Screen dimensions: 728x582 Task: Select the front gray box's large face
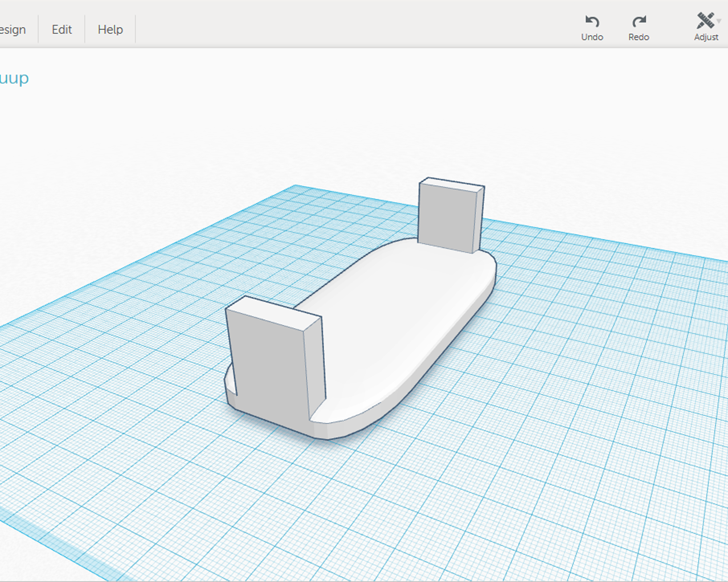pyautogui.click(x=268, y=364)
